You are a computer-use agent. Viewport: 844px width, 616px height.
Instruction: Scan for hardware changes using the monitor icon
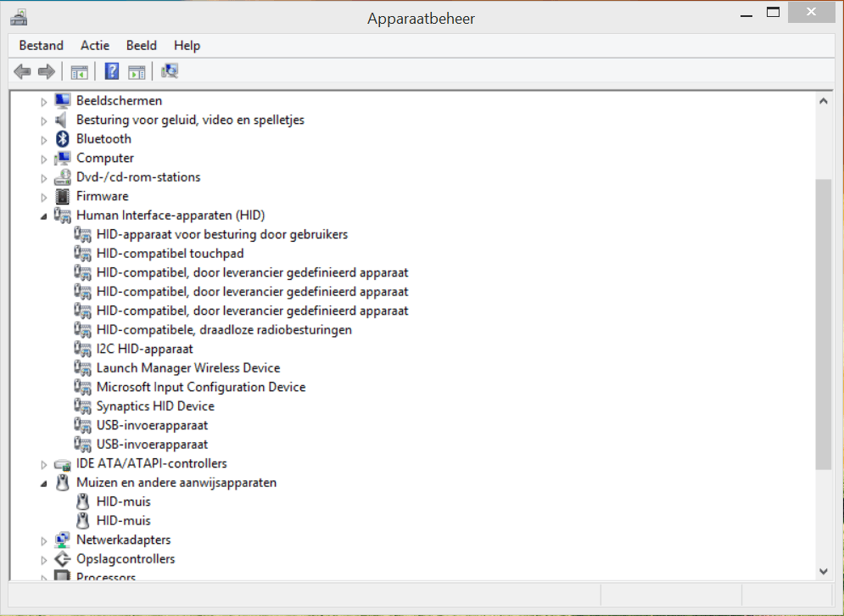point(170,71)
